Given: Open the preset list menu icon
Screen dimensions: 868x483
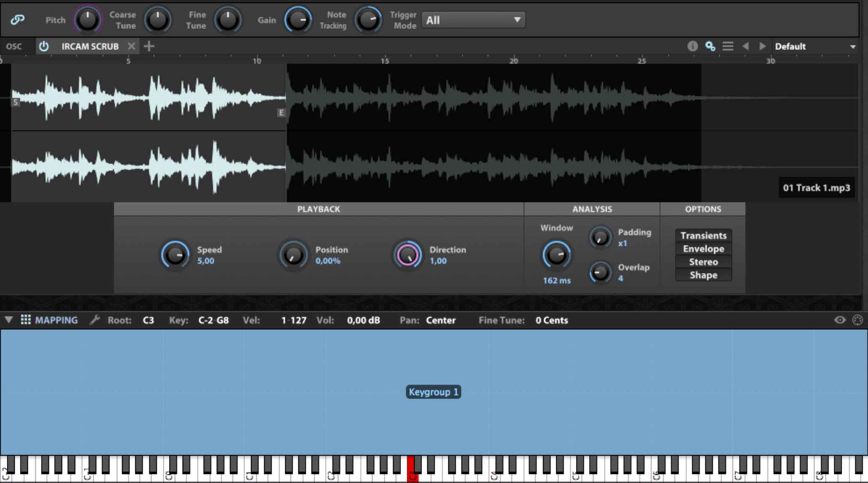Looking at the screenshot, I should [728, 46].
